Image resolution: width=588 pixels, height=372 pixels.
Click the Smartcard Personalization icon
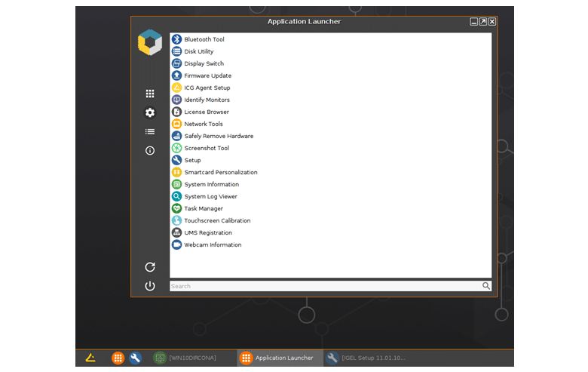tap(176, 172)
